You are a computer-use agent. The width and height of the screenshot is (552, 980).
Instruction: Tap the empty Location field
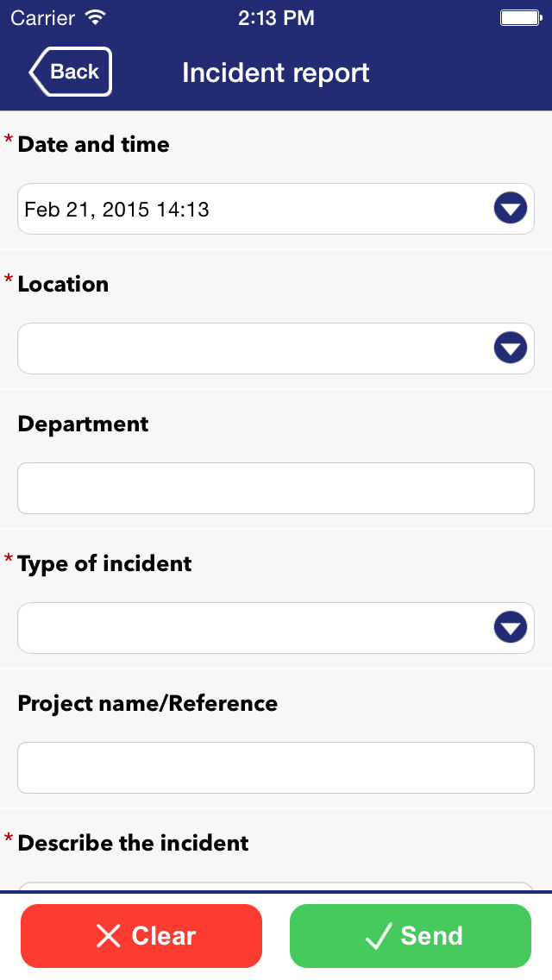click(x=276, y=349)
